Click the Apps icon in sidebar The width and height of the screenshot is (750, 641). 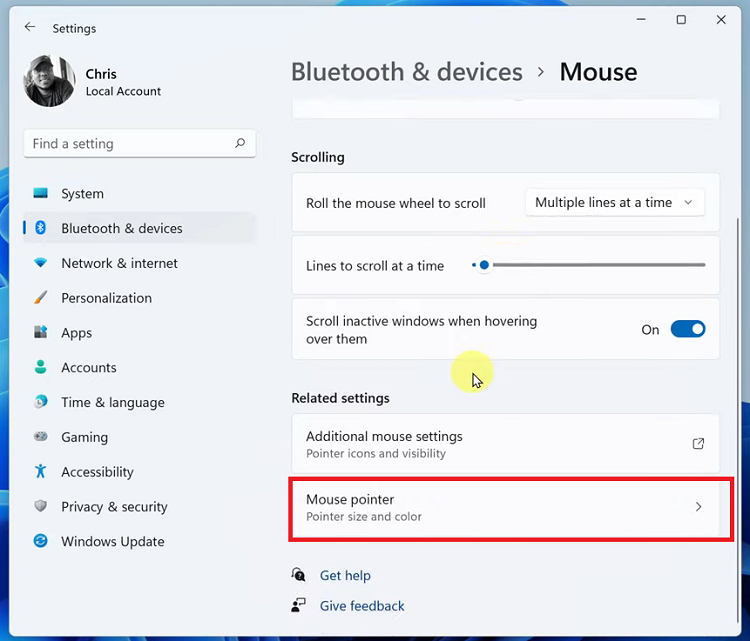click(41, 332)
